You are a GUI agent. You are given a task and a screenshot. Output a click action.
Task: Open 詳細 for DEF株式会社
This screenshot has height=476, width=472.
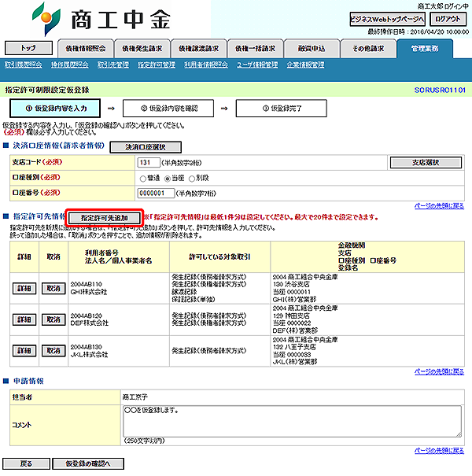(24, 319)
